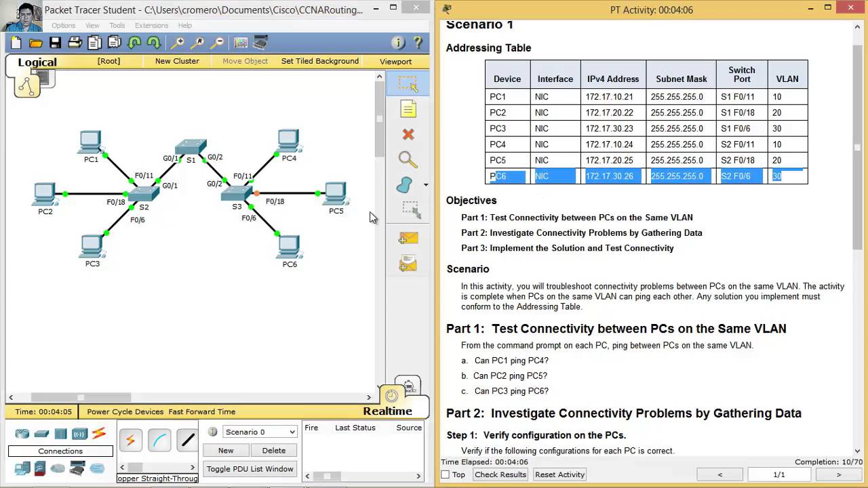Screen dimensions: 868x488
Task: Switch to Realtime mode tab
Action: [388, 411]
